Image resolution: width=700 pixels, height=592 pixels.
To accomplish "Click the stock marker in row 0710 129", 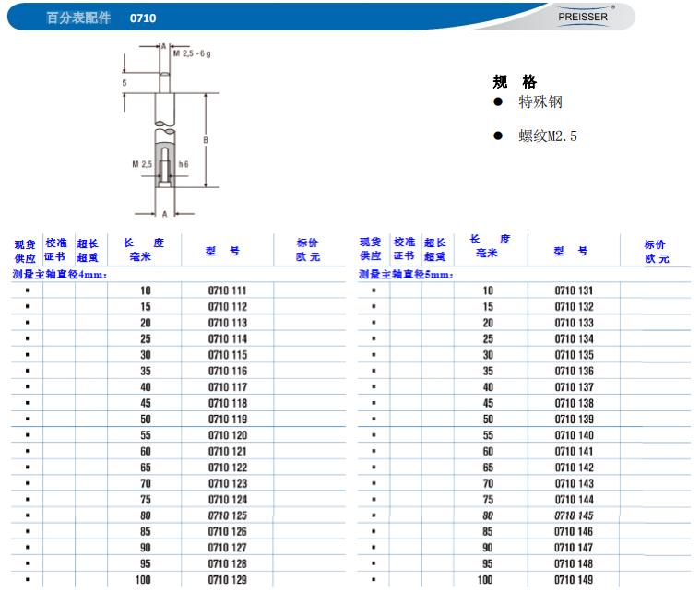I will tap(28, 580).
